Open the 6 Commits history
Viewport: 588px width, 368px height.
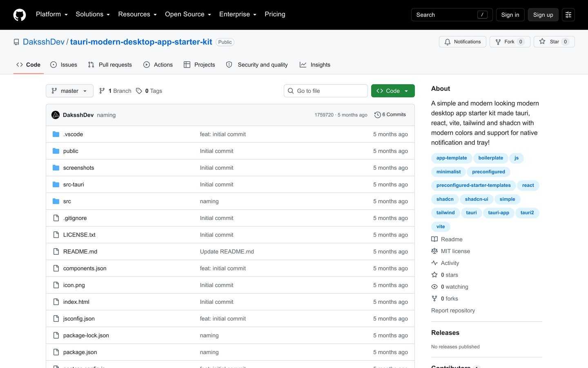coord(390,115)
